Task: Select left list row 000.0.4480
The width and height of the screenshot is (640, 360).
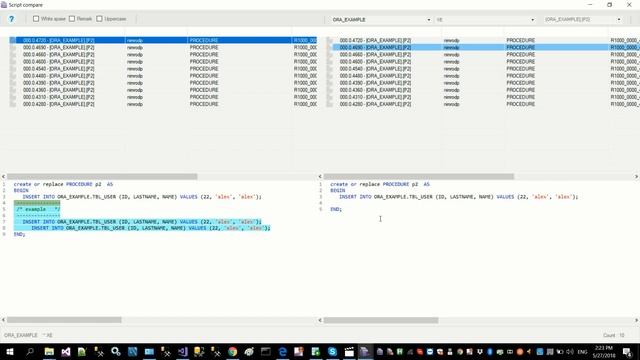Action: (163, 76)
